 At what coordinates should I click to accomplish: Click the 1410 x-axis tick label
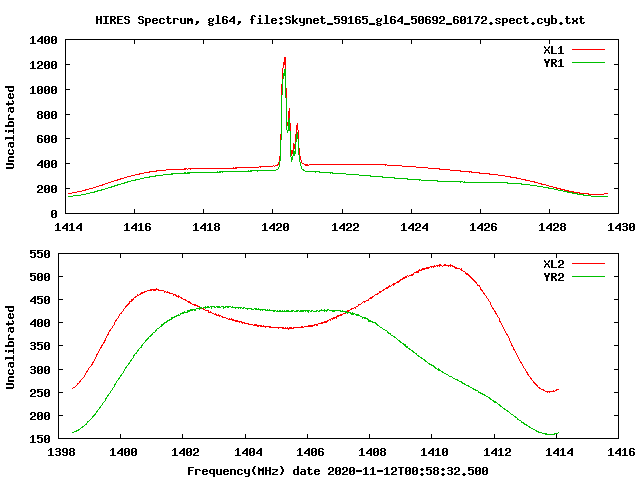(x=435, y=452)
